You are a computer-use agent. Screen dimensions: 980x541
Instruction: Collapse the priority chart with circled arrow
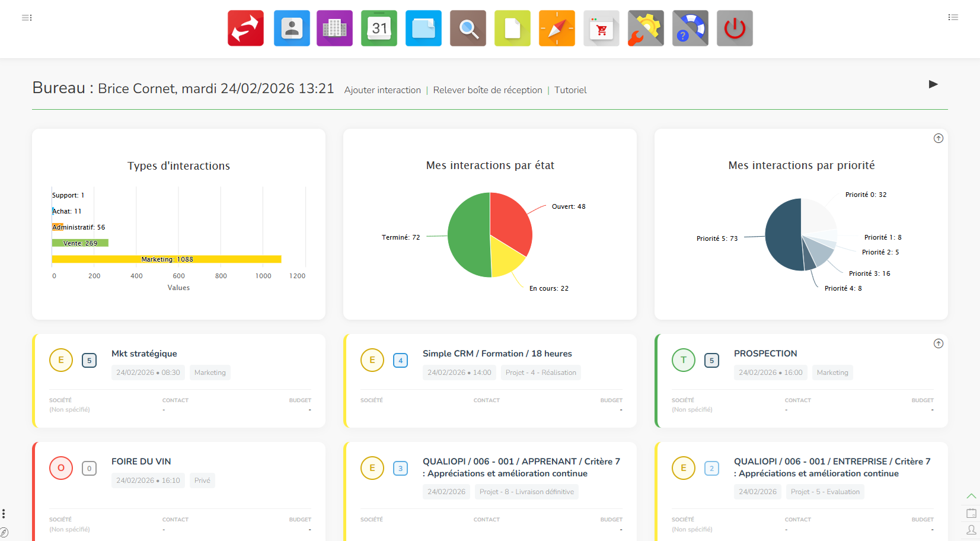[x=938, y=138]
